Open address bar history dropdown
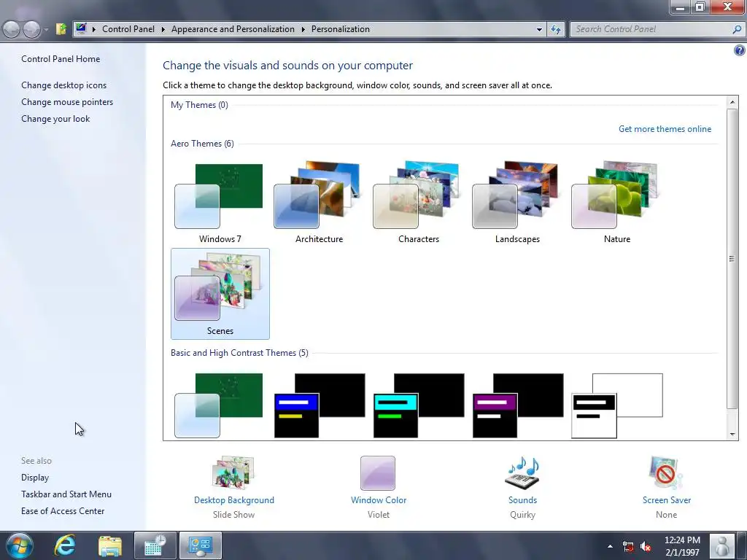Image resolution: width=747 pixels, height=560 pixels. pos(539,29)
